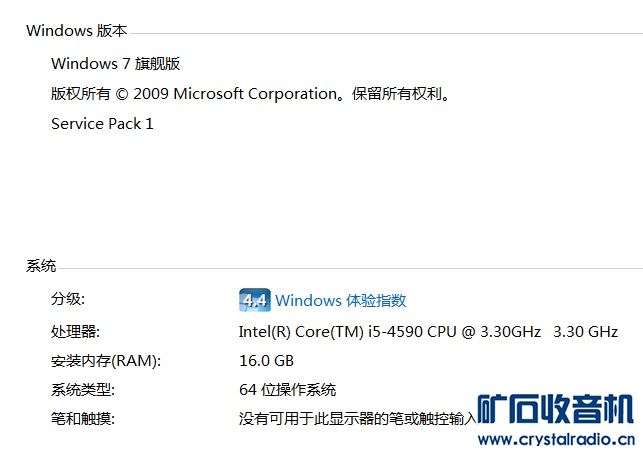Click the 处理器 label
Screen dimensions: 643x452
pos(75,331)
